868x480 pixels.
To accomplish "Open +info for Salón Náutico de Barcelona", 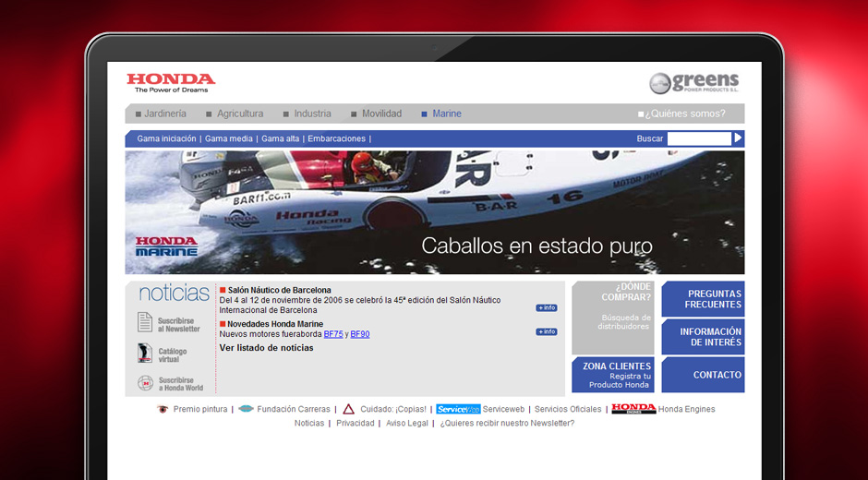I will pyautogui.click(x=547, y=307).
